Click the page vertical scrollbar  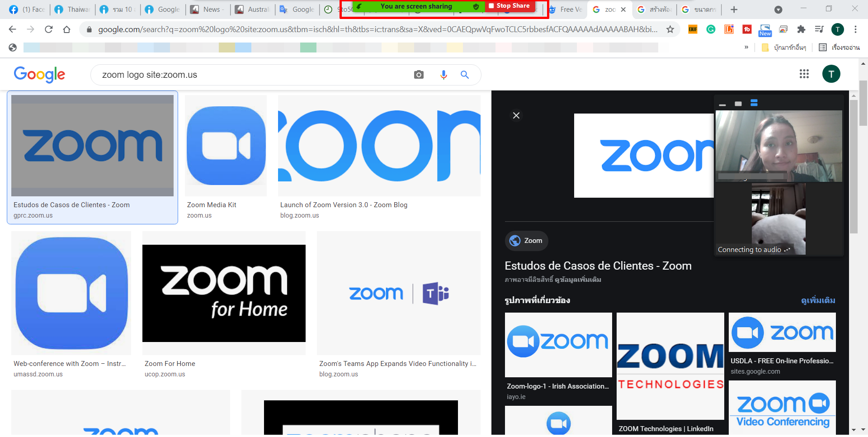[863, 103]
